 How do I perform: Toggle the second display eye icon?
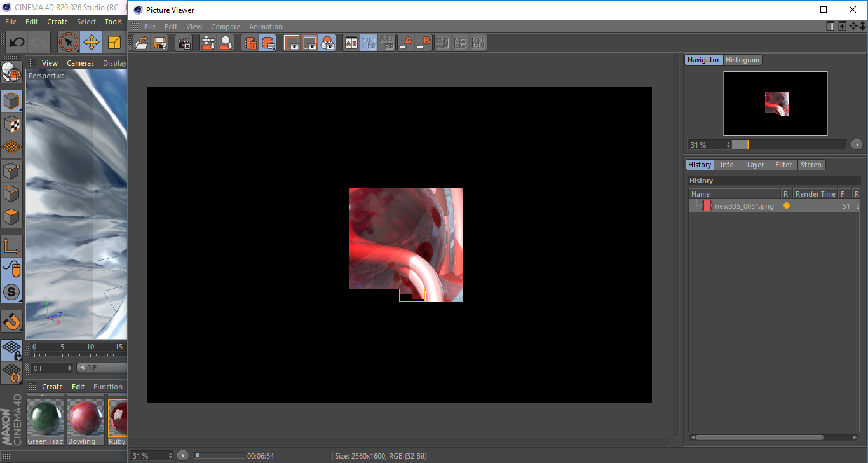pos(309,43)
